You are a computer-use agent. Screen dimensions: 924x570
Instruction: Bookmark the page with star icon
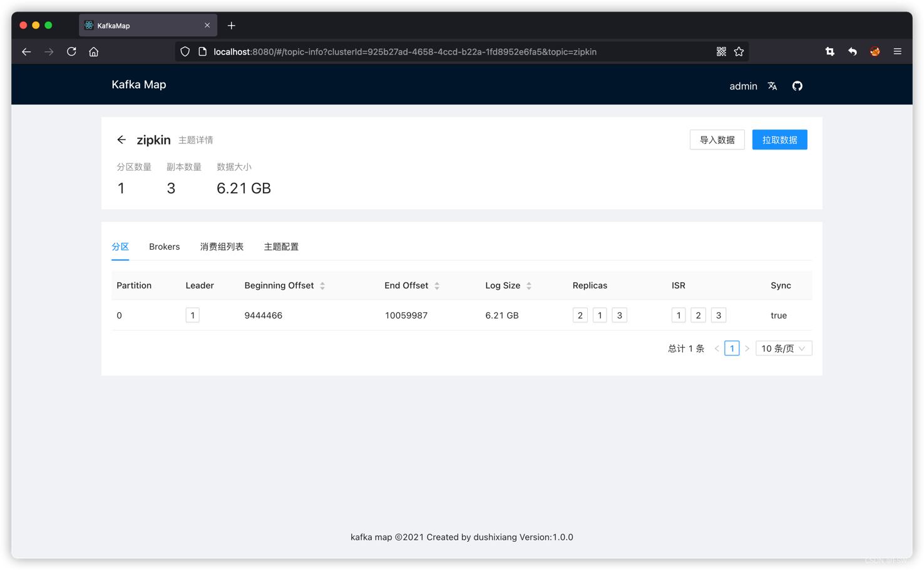[739, 52]
